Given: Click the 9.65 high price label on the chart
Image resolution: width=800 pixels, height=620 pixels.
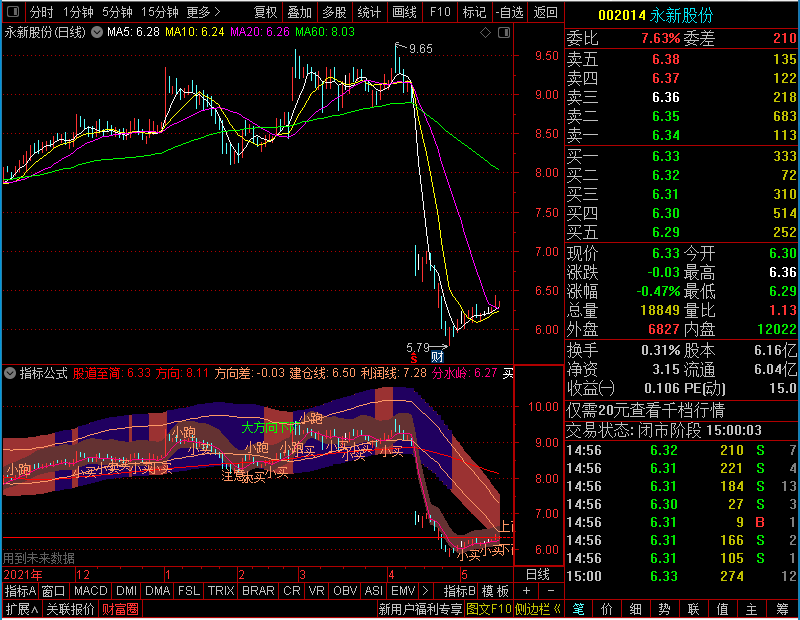Looking at the screenshot, I should (x=421, y=48).
